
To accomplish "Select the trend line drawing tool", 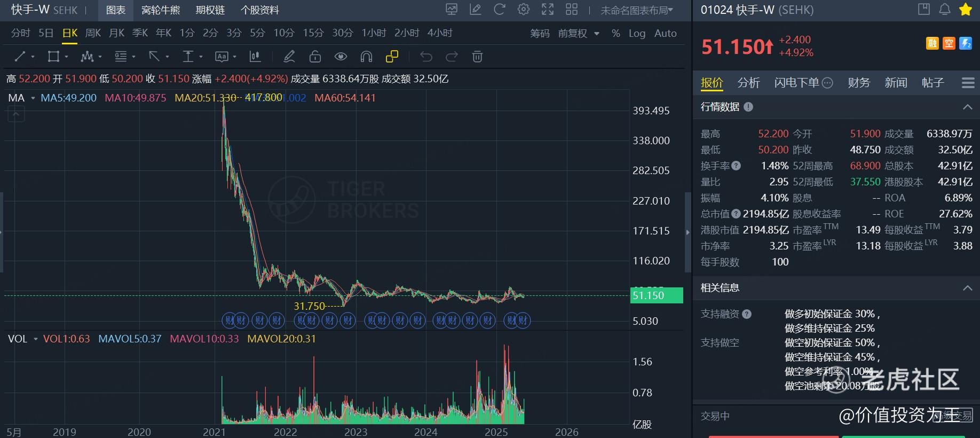I will (20, 57).
